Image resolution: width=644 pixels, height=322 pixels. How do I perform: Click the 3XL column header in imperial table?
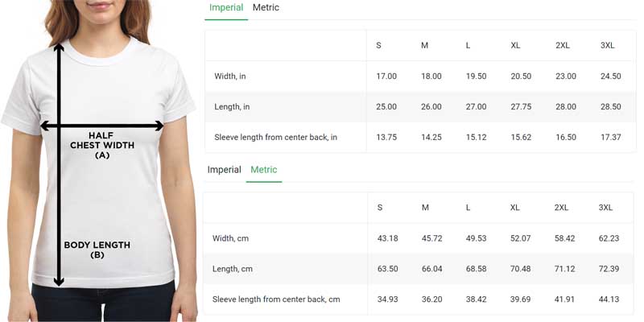608,46
